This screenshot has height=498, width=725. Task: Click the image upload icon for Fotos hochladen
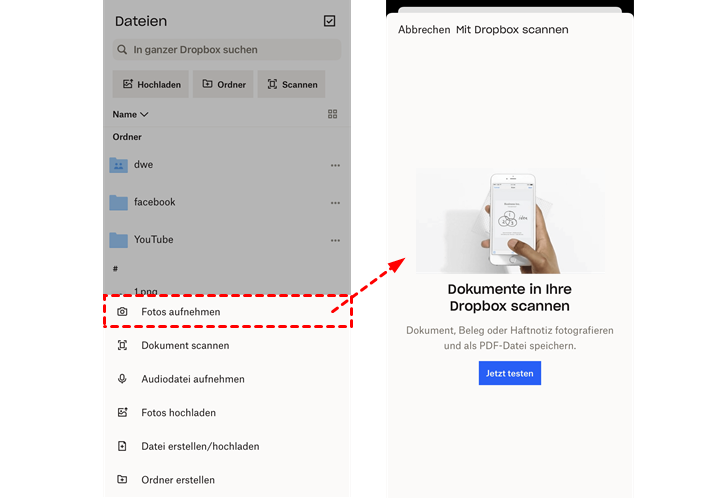tap(122, 412)
